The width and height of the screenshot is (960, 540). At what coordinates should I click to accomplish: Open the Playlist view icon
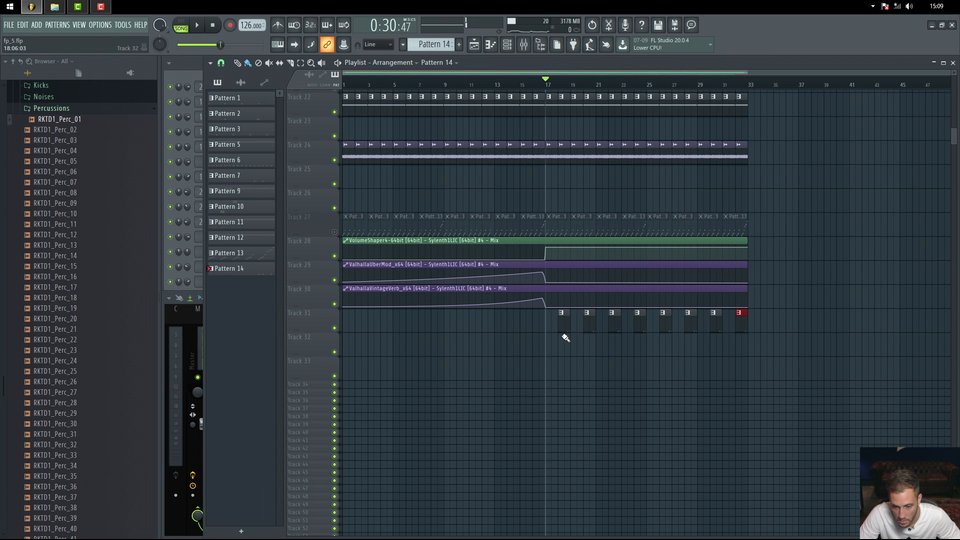point(474,45)
